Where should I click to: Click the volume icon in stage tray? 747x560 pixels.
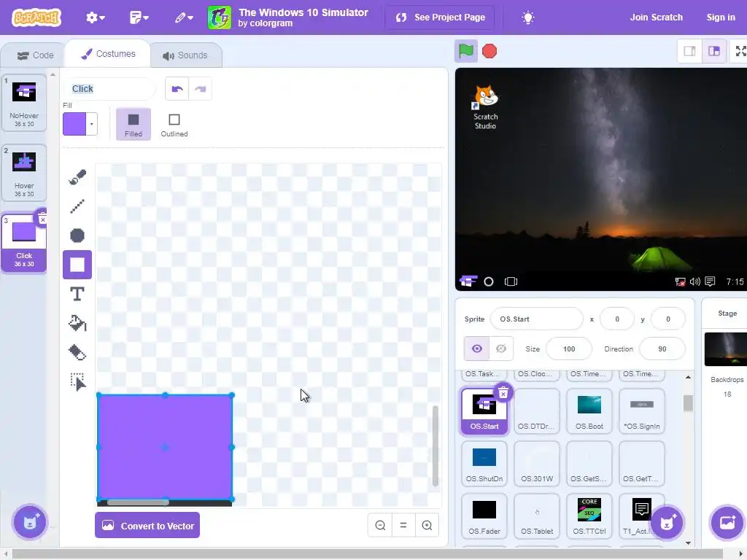[695, 281]
